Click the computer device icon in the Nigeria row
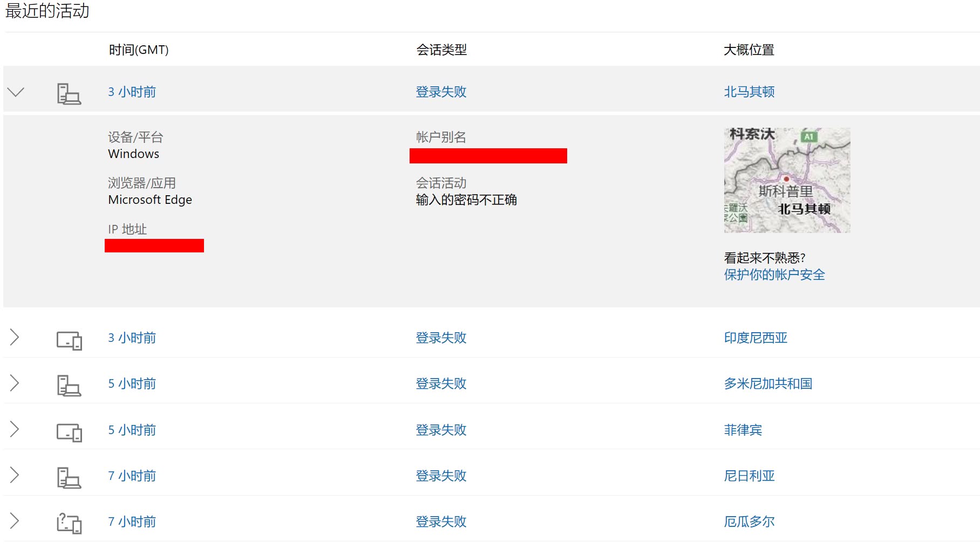980x549 pixels. tap(69, 477)
